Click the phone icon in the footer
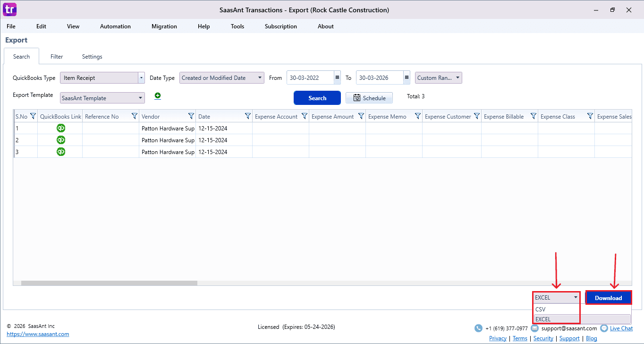Screen dimensions: 644x344 (x=478, y=328)
